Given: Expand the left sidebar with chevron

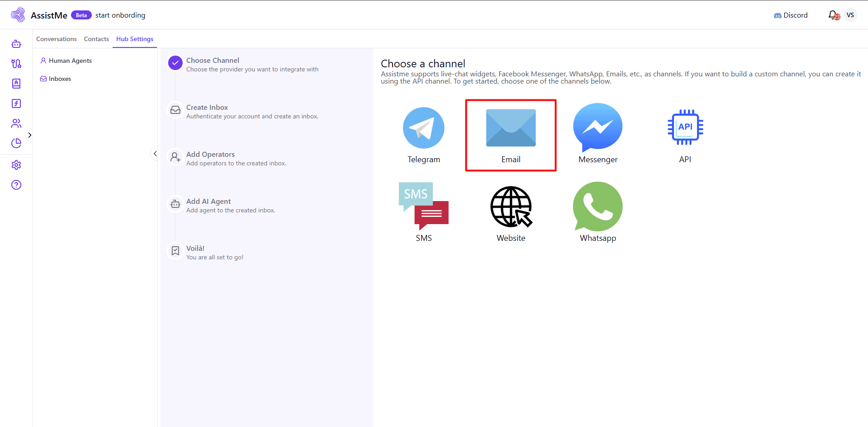Looking at the screenshot, I should [x=29, y=135].
